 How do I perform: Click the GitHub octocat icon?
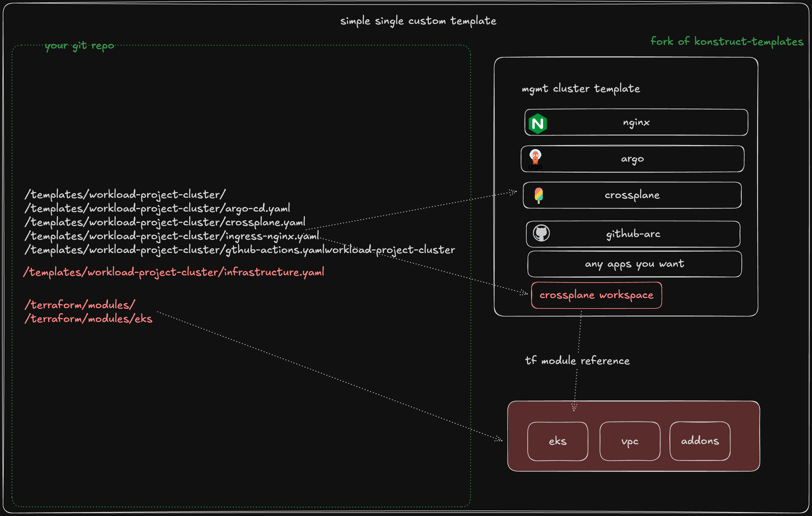541,233
